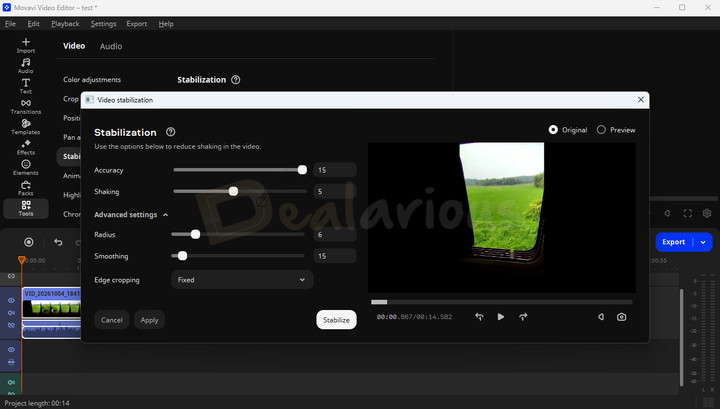Mute volume in main player

click(667, 213)
